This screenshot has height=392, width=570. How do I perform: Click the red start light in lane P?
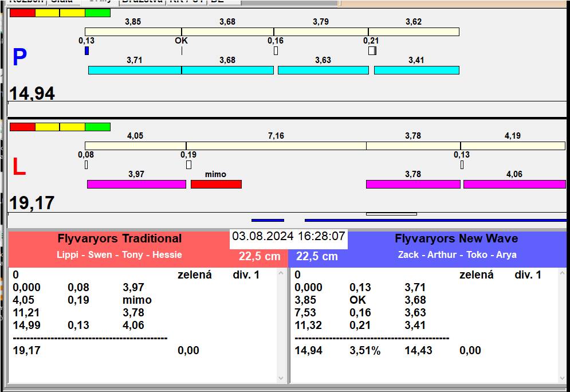click(22, 13)
